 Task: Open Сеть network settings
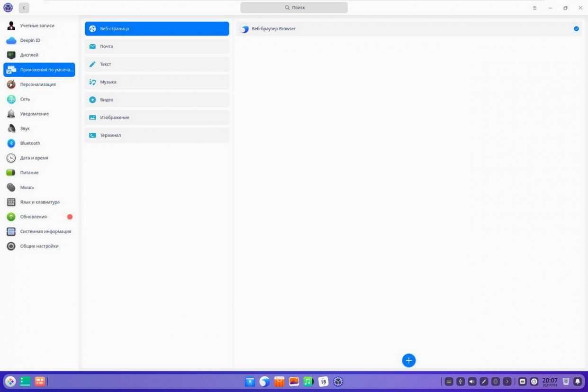tap(39, 99)
